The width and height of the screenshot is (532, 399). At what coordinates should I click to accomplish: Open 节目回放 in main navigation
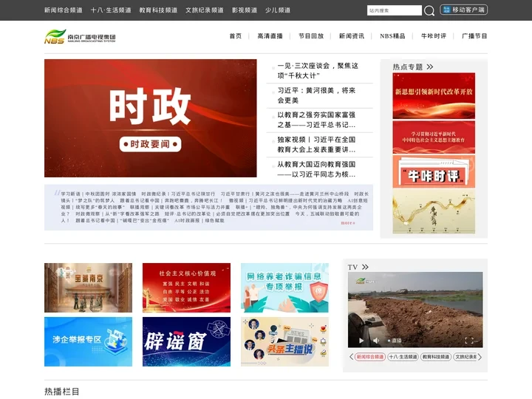311,36
